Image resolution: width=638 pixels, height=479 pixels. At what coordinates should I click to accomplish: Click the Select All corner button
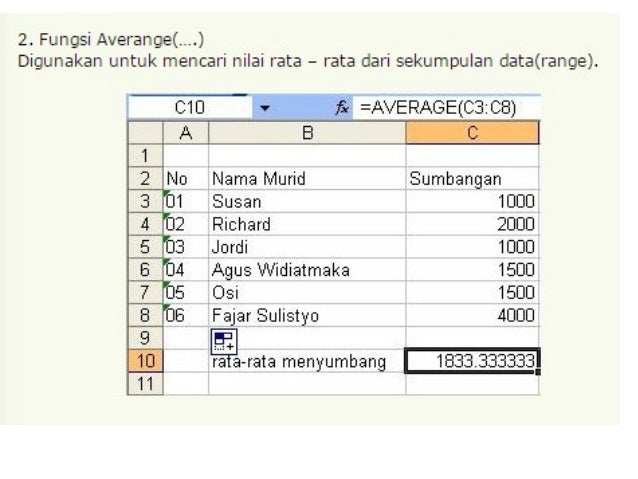145,133
